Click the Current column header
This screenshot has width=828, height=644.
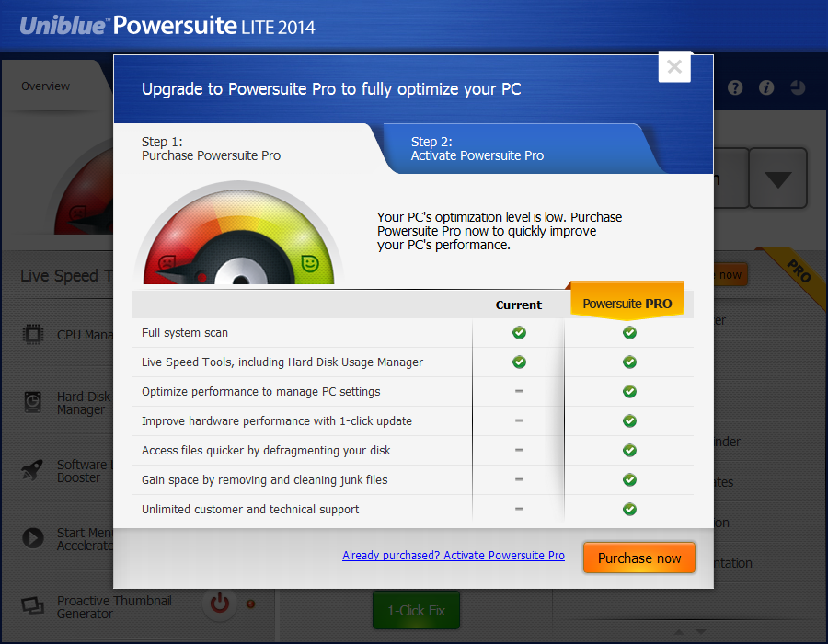pyautogui.click(x=519, y=305)
